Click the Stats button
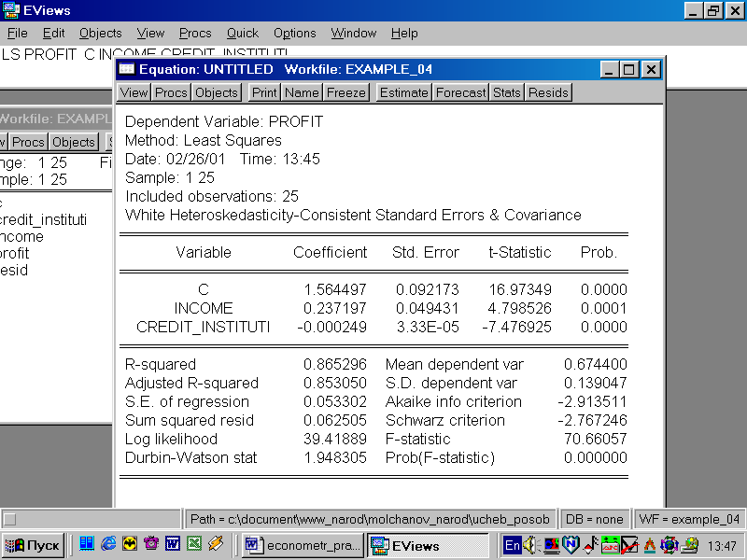This screenshot has width=747, height=560. pyautogui.click(x=506, y=92)
